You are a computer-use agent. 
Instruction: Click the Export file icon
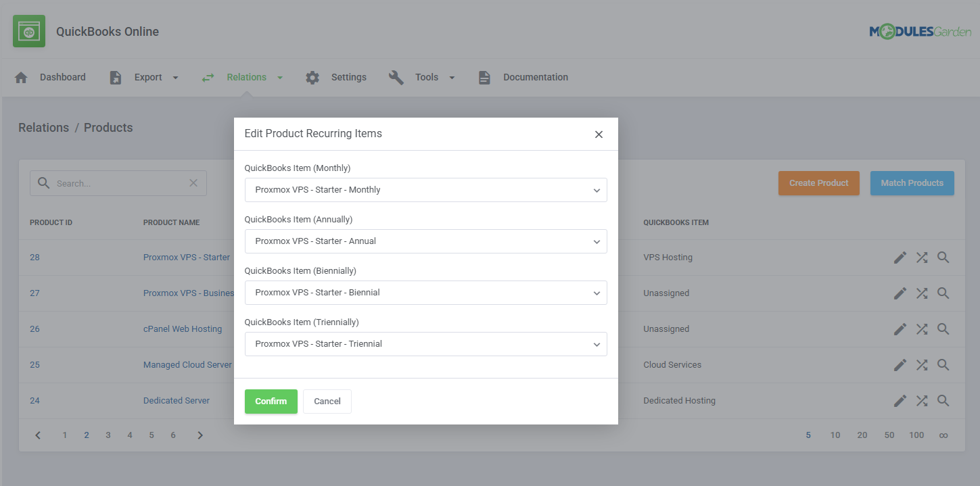(x=116, y=77)
